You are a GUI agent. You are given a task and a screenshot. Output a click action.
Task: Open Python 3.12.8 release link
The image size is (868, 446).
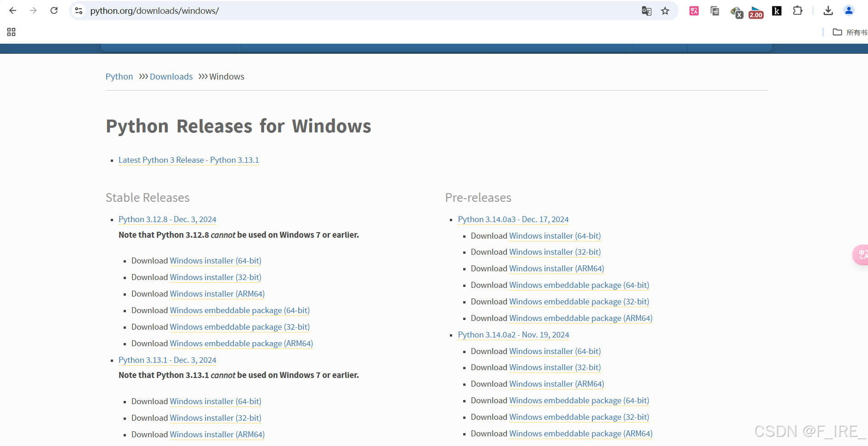point(167,219)
